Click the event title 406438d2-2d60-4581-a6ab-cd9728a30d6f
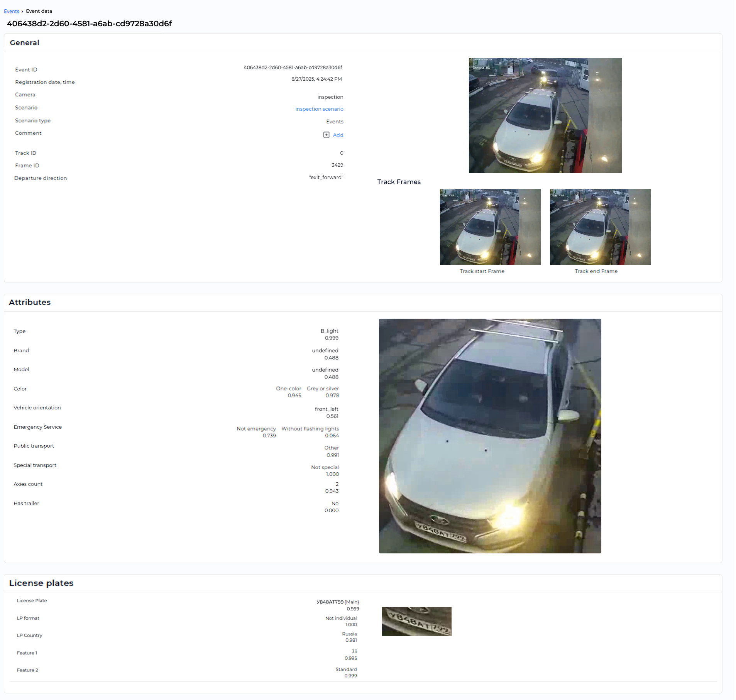The image size is (736, 700). (89, 24)
